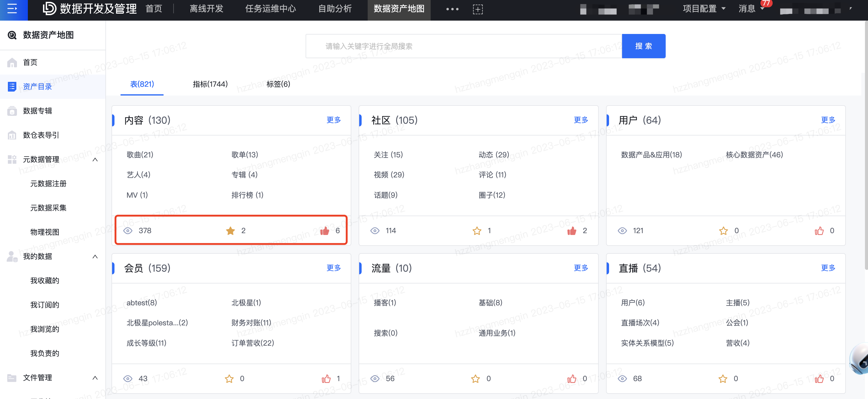Click the 首页 home icon in sidebar
Screen dimensions: 868x399
tap(12, 62)
